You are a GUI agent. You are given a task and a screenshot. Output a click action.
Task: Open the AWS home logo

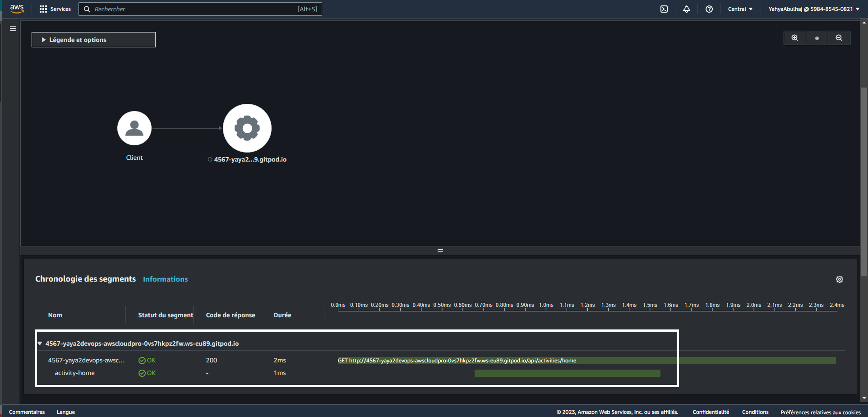click(17, 9)
